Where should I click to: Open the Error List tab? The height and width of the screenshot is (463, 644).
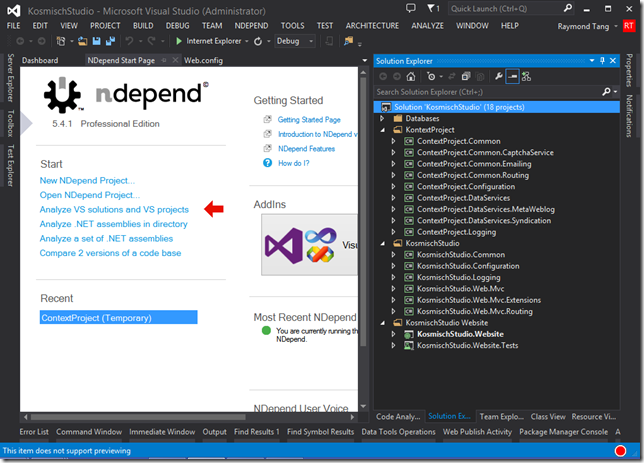[34, 432]
